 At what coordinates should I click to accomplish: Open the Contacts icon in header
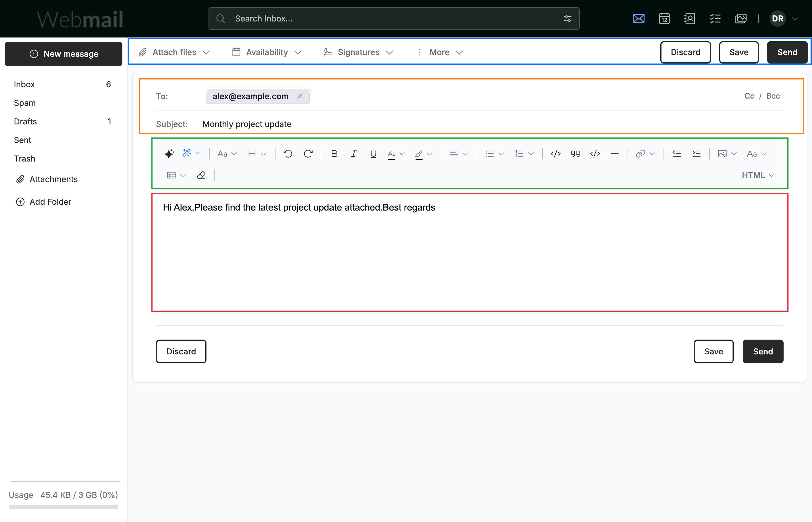[690, 19]
